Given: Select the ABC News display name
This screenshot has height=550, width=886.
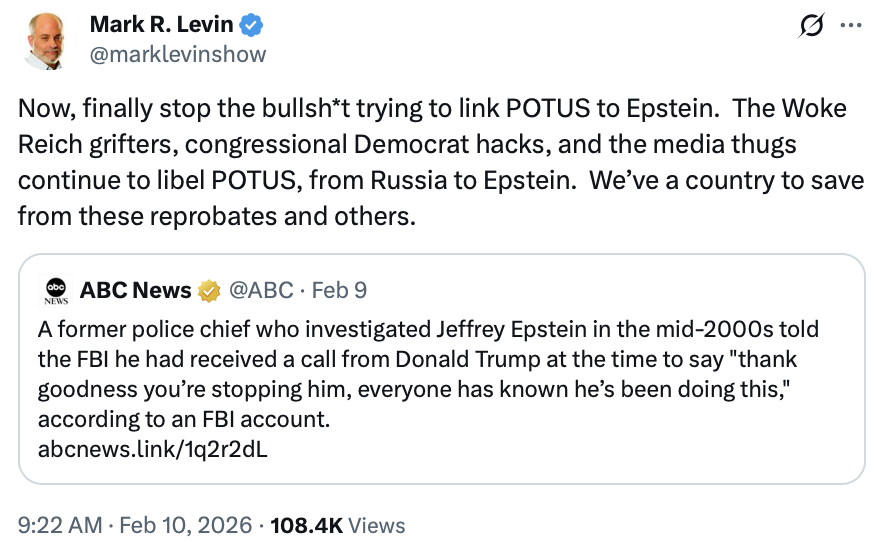Looking at the screenshot, I should click(135, 291).
